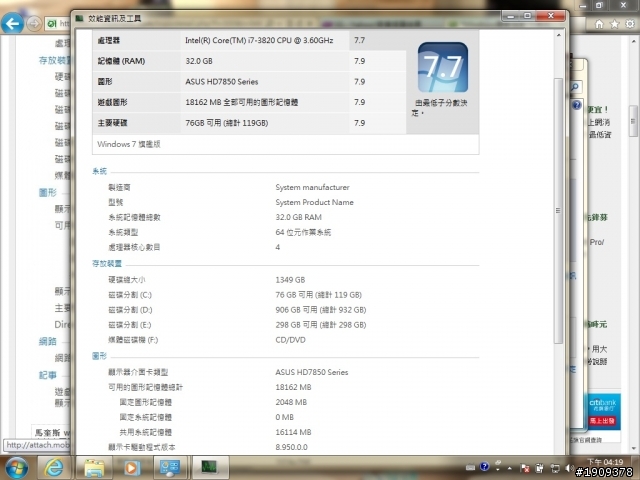Click the volume speaker tray icon
The height and width of the screenshot is (480, 640).
pos(569,468)
